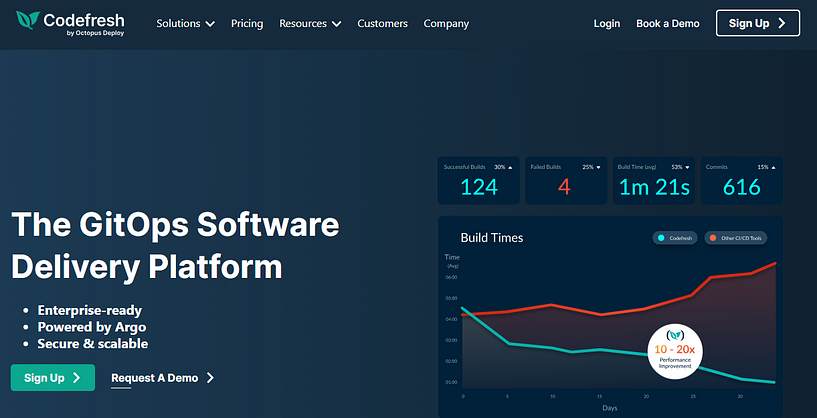
Task: Click the GitOps Software Delivery Platform heading
Action: (175, 245)
